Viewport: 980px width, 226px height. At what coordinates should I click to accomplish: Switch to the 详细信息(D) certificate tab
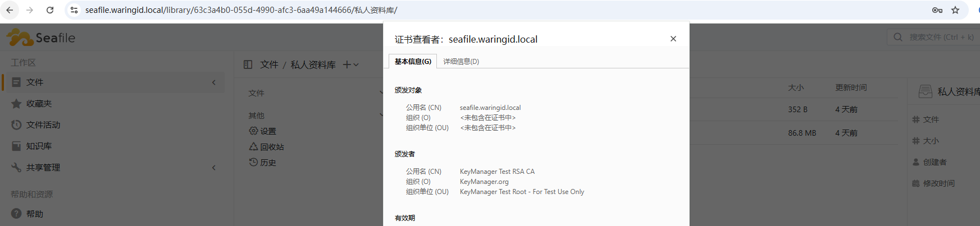click(x=461, y=62)
